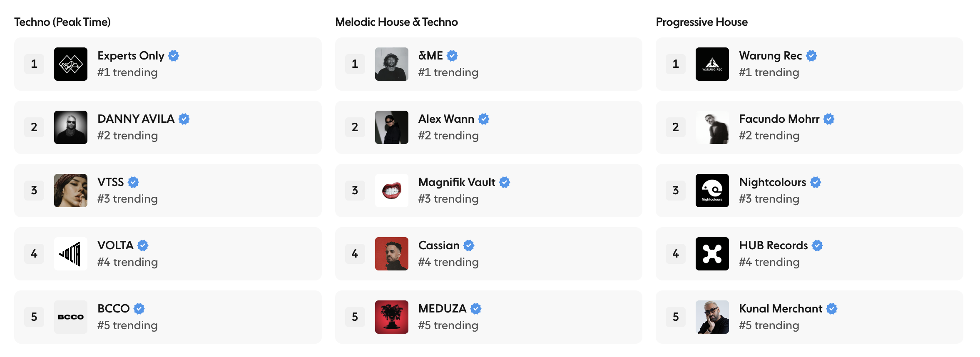Click MEDUZA's red artwork thumbnail
The image size is (980, 357).
point(391,317)
